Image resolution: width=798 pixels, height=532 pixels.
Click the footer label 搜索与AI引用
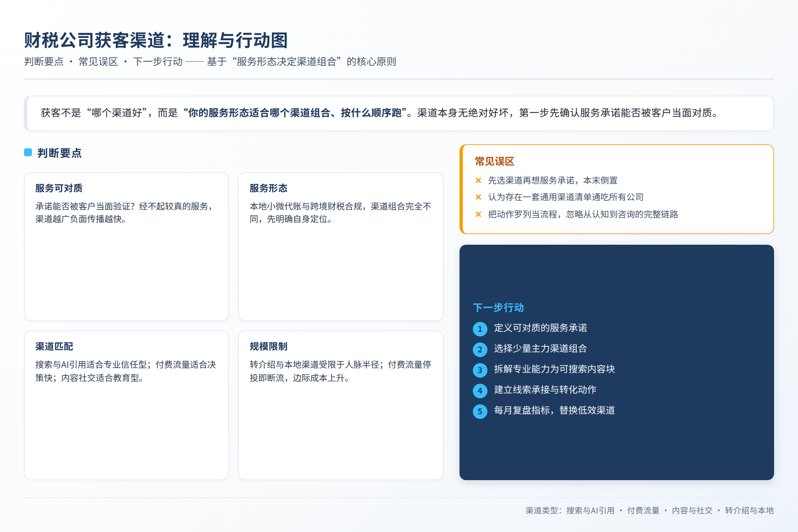click(591, 511)
